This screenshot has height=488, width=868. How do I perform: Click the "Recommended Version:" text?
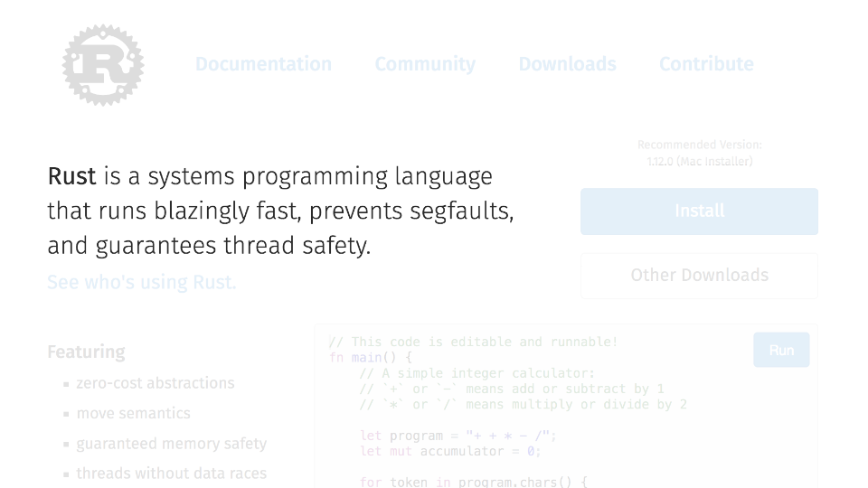(x=700, y=145)
